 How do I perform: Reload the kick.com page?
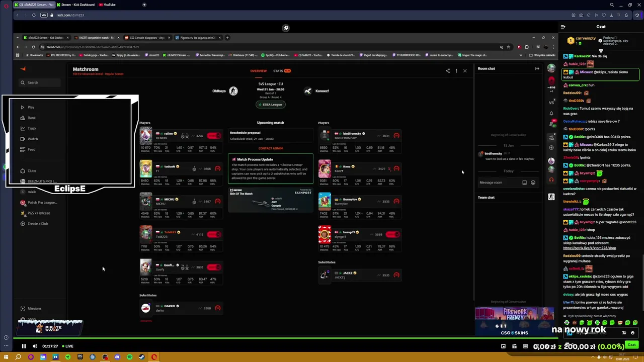coord(34,15)
